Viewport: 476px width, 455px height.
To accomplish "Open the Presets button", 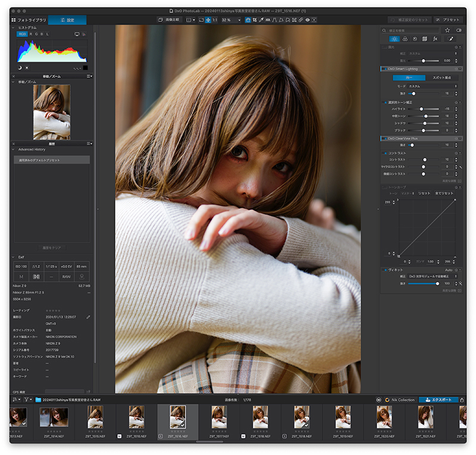I will click(448, 20).
